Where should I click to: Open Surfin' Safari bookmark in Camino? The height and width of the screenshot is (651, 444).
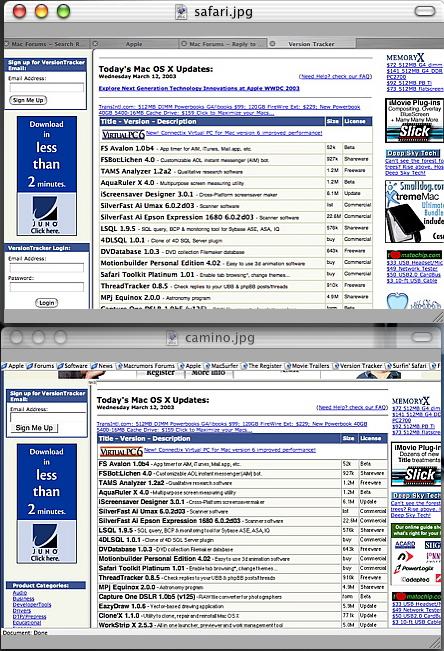click(x=406, y=366)
